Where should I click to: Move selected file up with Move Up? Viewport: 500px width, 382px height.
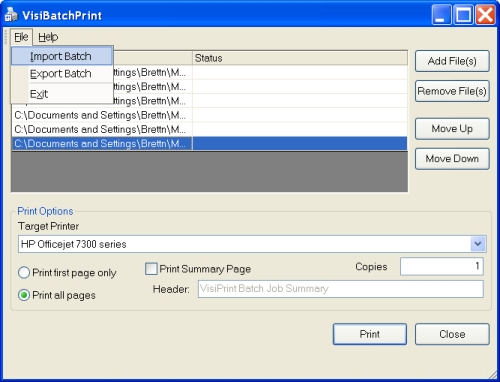pos(452,129)
